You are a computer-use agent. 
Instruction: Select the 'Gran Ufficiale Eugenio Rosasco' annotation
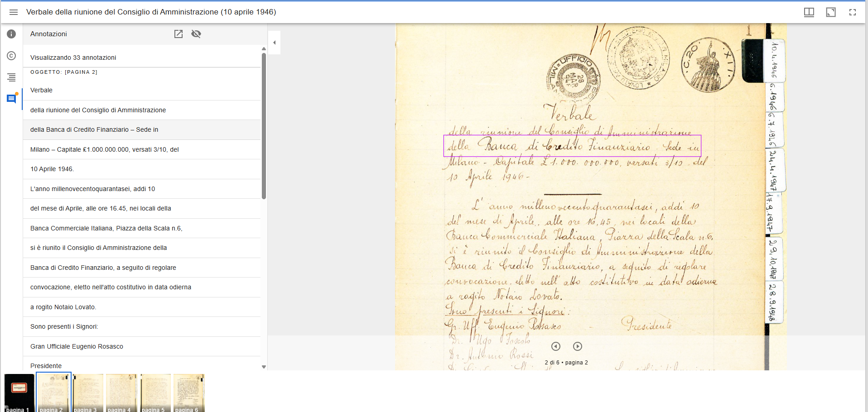(142, 346)
